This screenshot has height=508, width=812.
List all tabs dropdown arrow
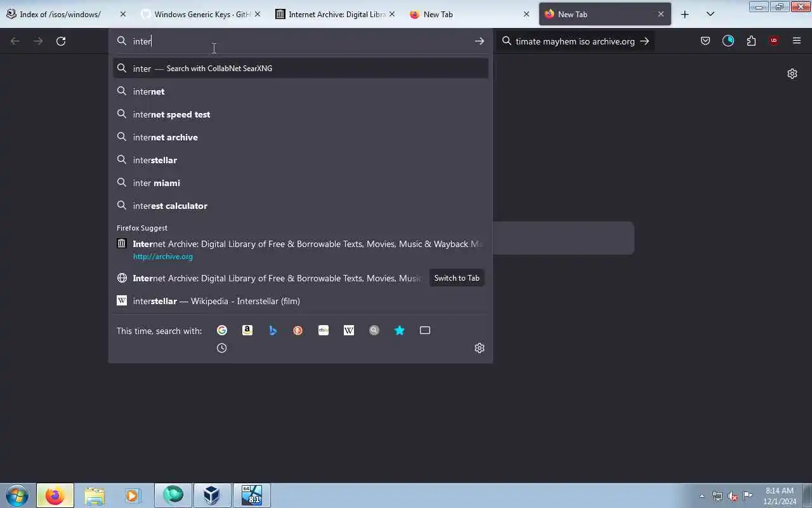tap(710, 14)
